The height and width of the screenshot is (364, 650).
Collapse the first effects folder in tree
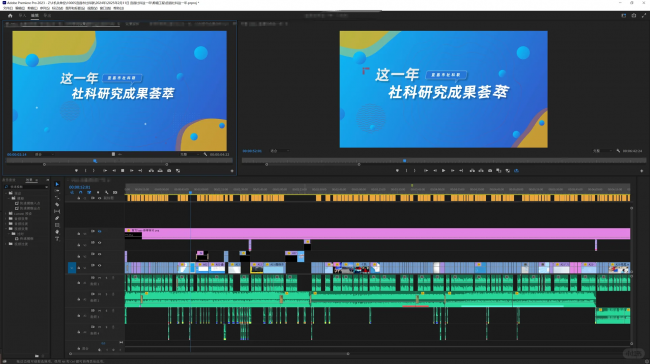(x=6, y=193)
